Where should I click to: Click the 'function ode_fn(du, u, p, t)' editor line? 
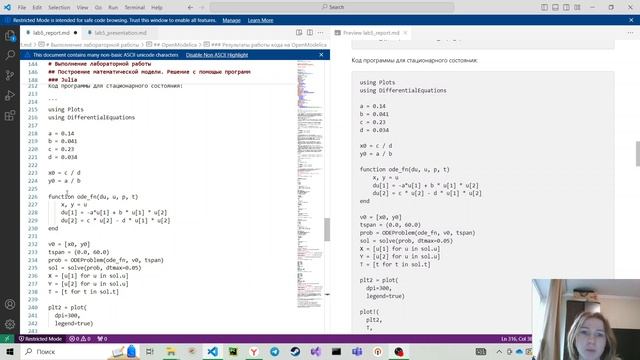point(93,197)
